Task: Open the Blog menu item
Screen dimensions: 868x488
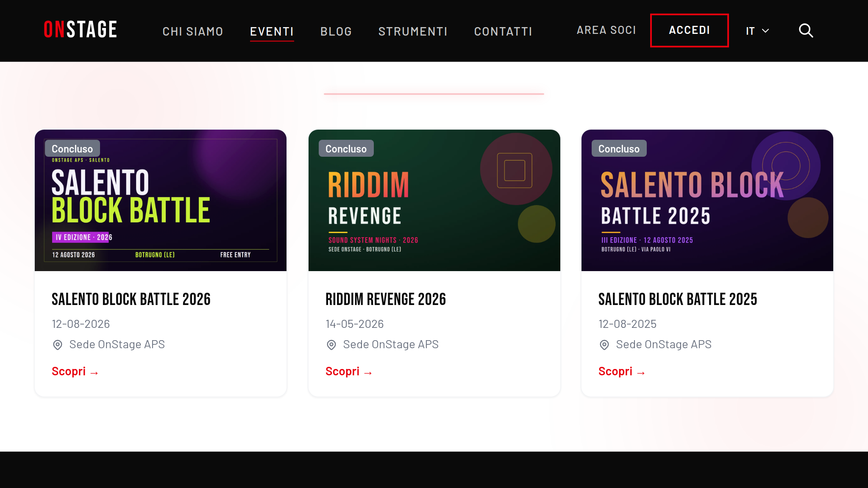Action: click(336, 31)
